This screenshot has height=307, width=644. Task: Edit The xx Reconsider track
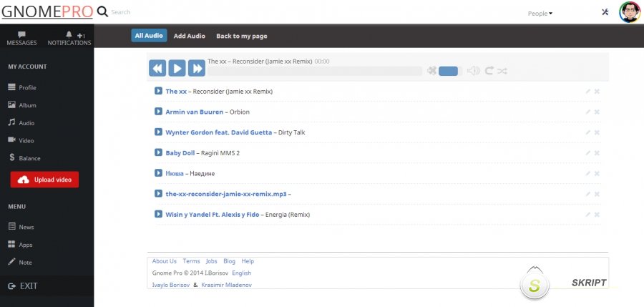(587, 91)
